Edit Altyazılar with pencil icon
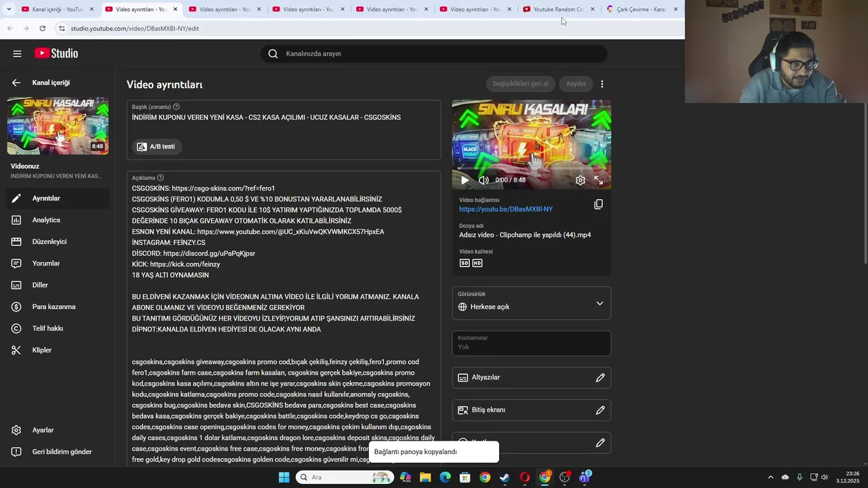The image size is (868, 488). click(x=600, y=378)
